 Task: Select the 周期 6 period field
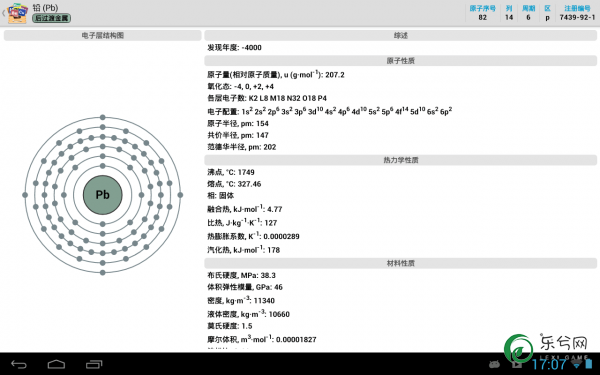528,13
